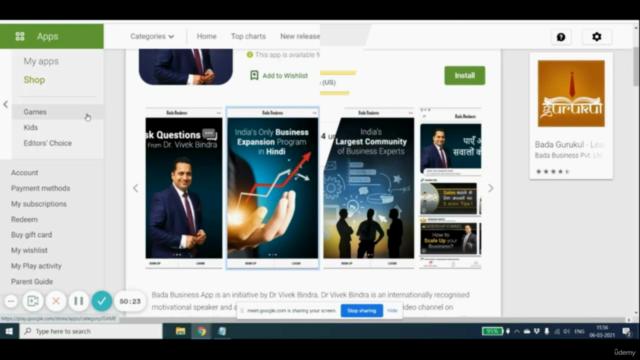
Task: Collapse the sidebar with the left chevron
Action: point(5,104)
